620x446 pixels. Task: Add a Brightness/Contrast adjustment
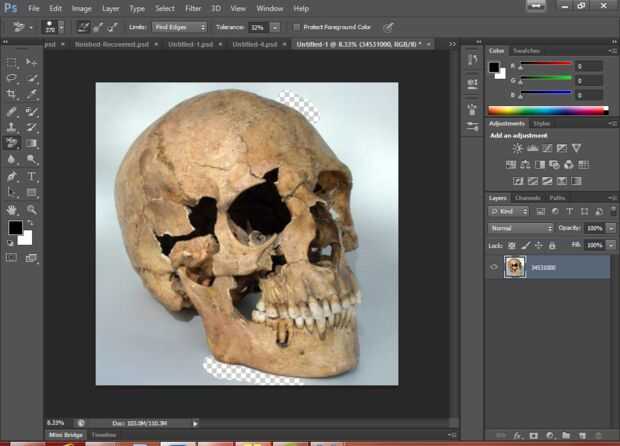coord(517,148)
